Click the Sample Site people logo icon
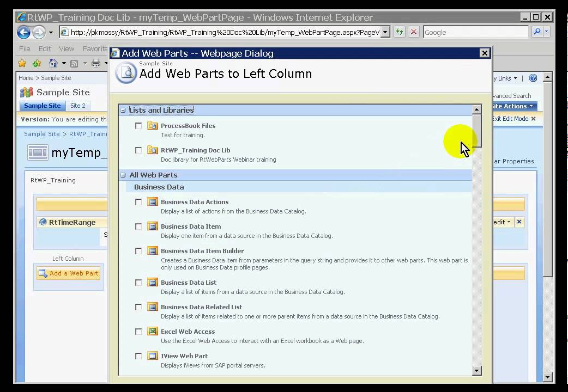Screen dimensions: 568x392 coord(26,93)
